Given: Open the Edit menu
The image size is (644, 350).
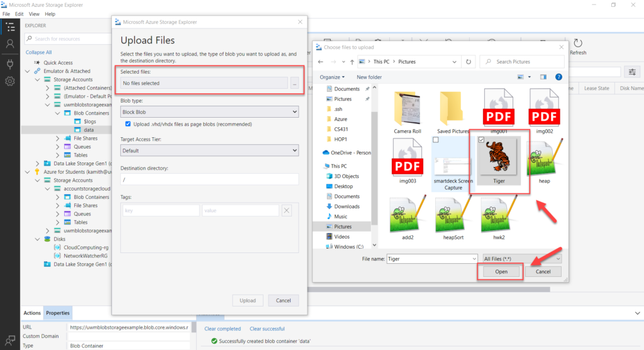Looking at the screenshot, I should [x=19, y=14].
